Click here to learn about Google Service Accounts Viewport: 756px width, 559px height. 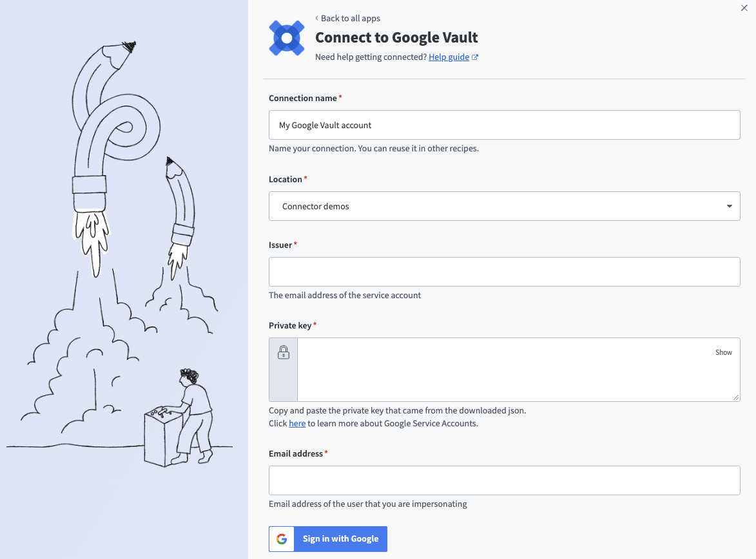pos(297,423)
